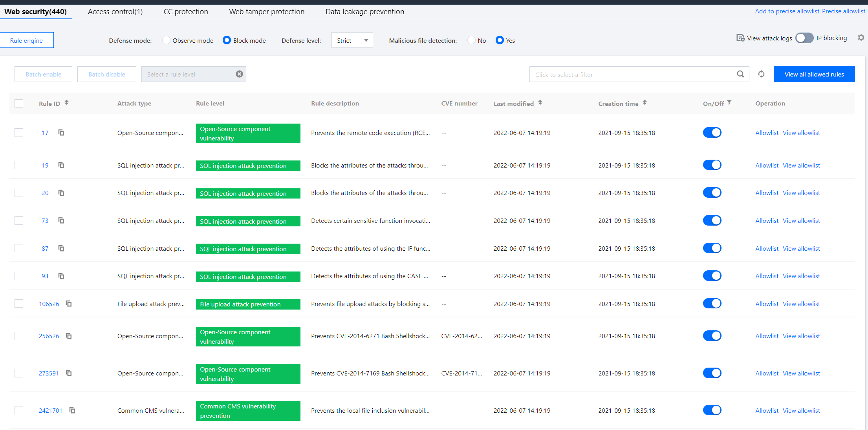Click the refresh icon beside search box
Viewport: 868px width, 430px height.
pos(761,74)
